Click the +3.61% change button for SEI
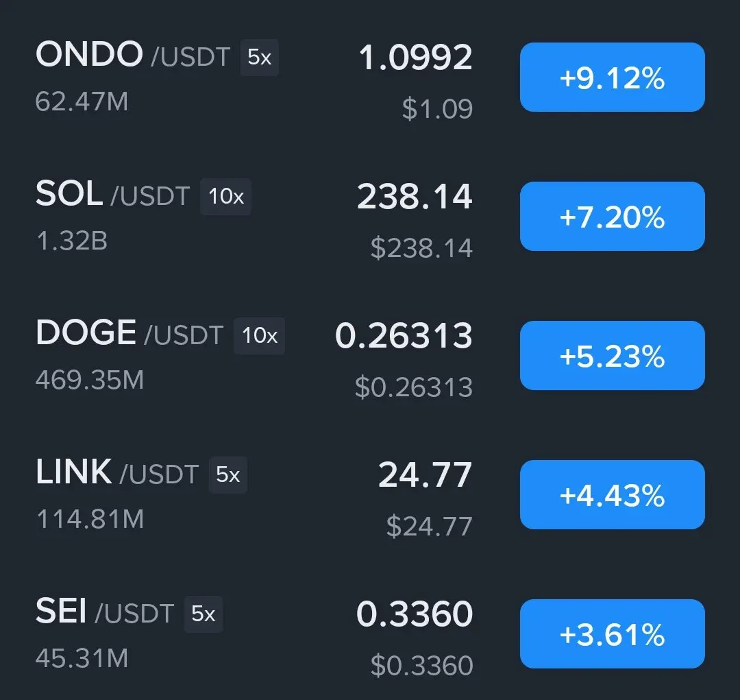Viewport: 740px width, 700px height. 612,634
